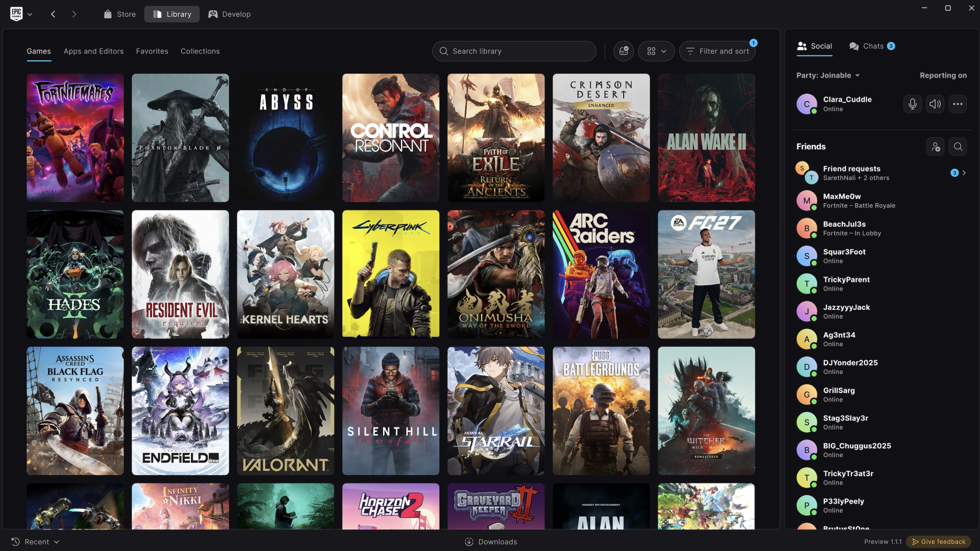
Task: Expand the Recent menu
Action: click(x=35, y=541)
